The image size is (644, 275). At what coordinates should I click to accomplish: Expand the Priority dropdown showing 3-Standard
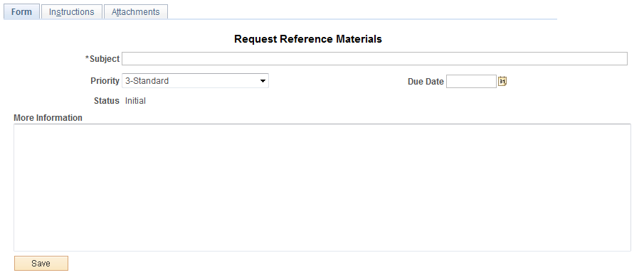coord(195,81)
